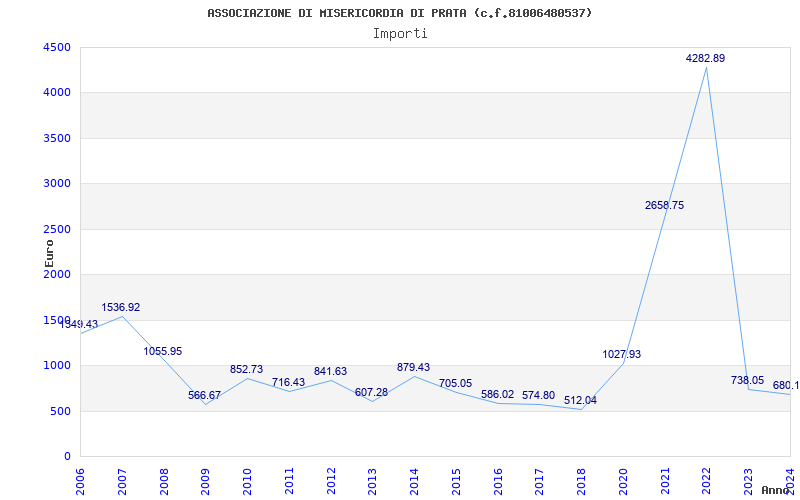Click the 2020 x-axis year label

click(x=623, y=482)
